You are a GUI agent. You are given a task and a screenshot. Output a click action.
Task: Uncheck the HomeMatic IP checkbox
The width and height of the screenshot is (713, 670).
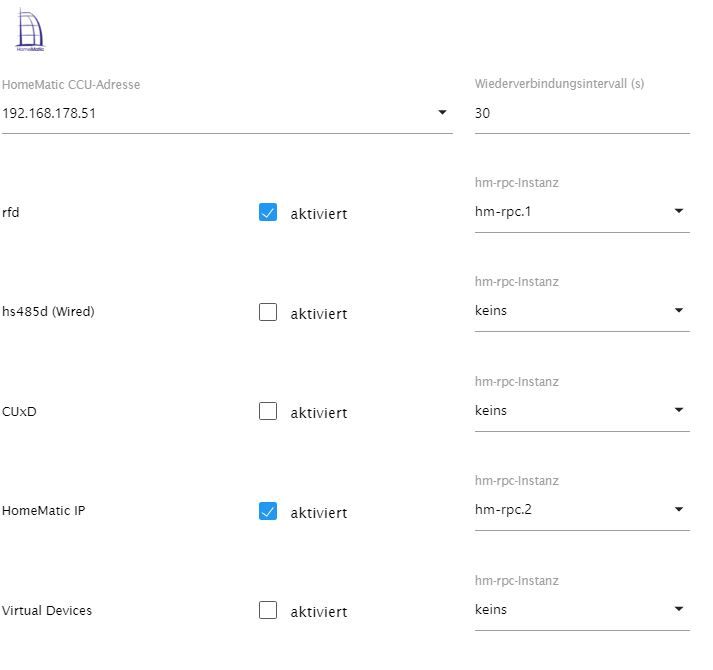coord(268,511)
